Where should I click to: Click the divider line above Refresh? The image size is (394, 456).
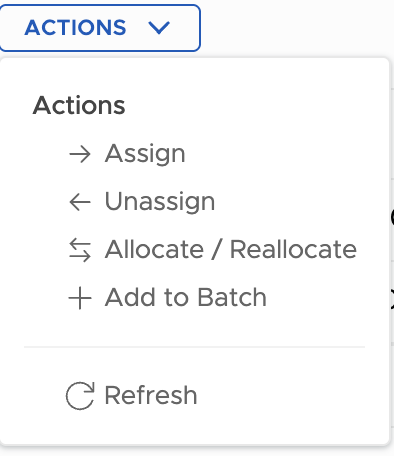(x=195, y=347)
